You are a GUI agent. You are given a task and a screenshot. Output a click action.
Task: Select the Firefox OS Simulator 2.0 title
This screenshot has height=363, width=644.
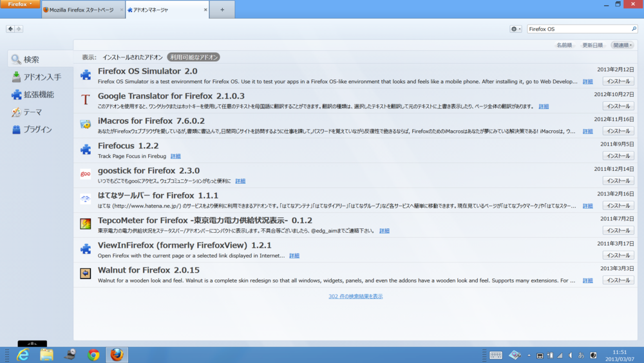coord(147,71)
